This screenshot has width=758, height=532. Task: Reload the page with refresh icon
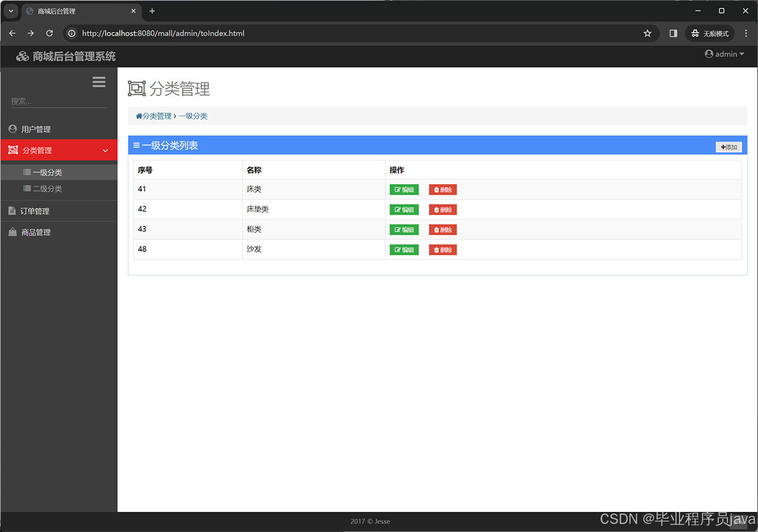(x=50, y=33)
